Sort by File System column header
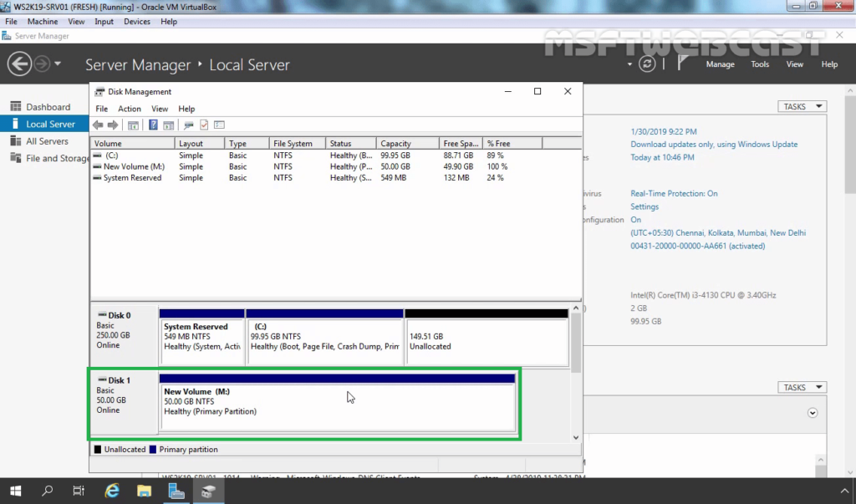This screenshot has height=504, width=856. coord(297,143)
